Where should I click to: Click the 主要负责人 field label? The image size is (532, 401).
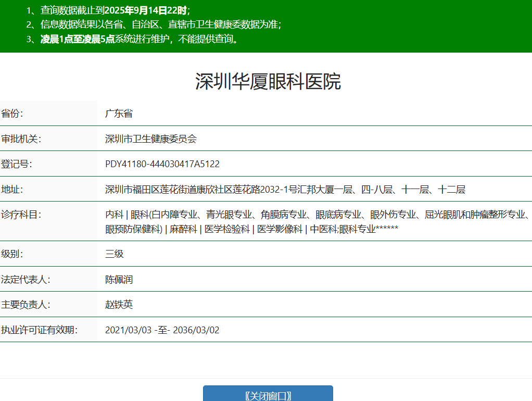pos(26,305)
